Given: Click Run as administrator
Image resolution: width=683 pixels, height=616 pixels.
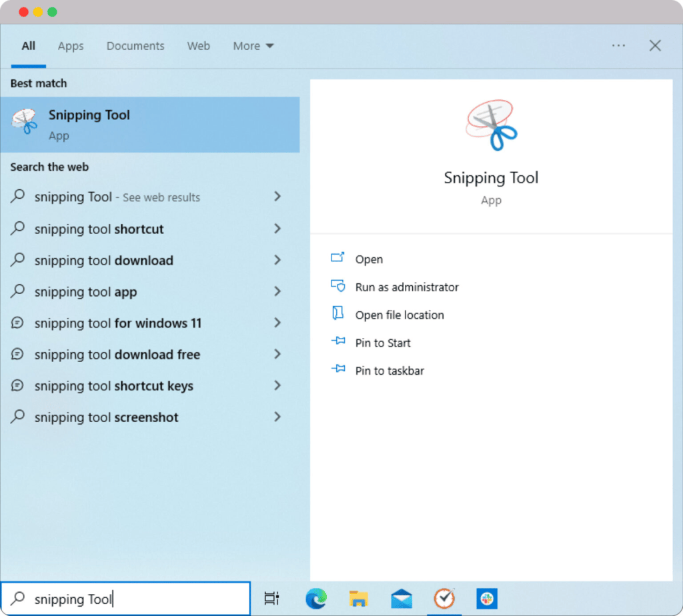Looking at the screenshot, I should pos(407,287).
